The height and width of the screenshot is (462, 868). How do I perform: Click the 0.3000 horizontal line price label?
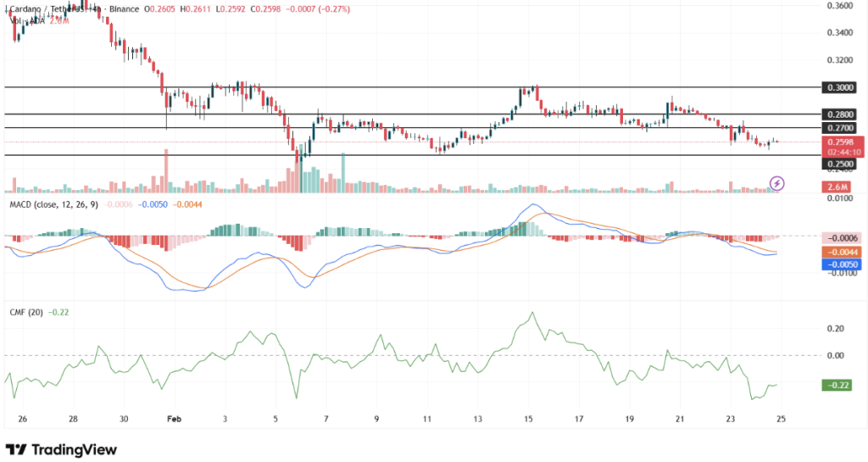click(x=839, y=87)
